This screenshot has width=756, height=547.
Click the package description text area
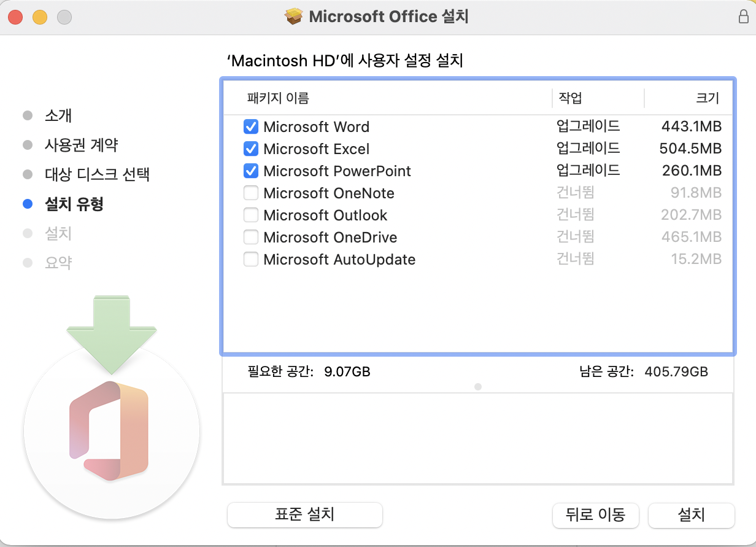pyautogui.click(x=478, y=438)
